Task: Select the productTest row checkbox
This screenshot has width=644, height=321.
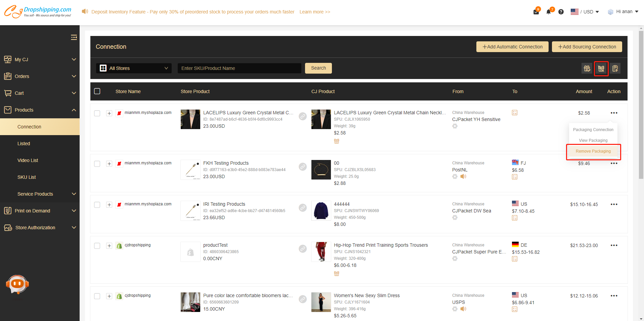Action: click(97, 246)
